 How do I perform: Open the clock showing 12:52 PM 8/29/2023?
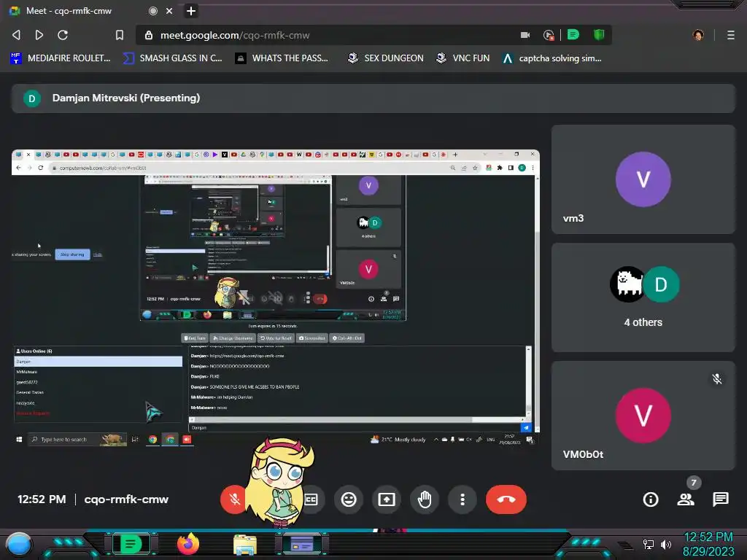pos(708,544)
